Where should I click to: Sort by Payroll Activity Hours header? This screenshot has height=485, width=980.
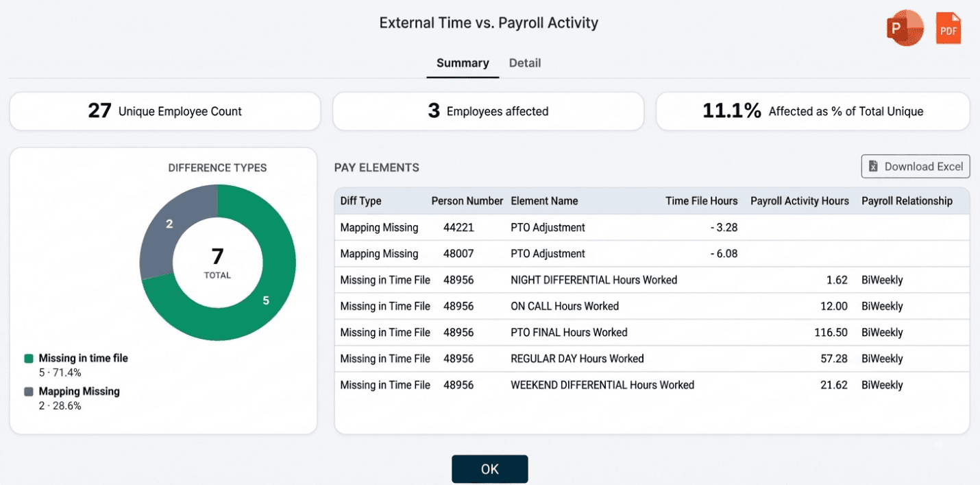(x=800, y=201)
